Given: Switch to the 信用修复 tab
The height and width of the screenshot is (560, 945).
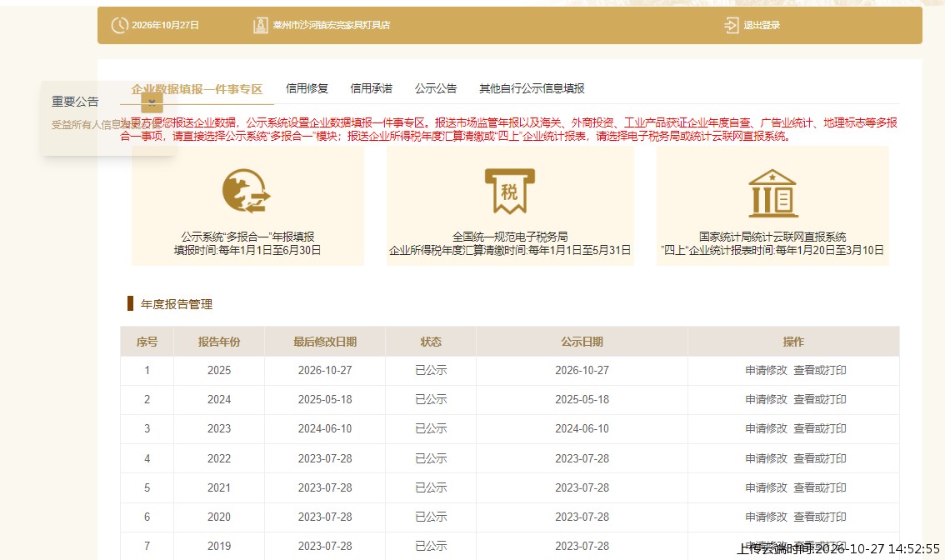Looking at the screenshot, I should click(x=307, y=88).
